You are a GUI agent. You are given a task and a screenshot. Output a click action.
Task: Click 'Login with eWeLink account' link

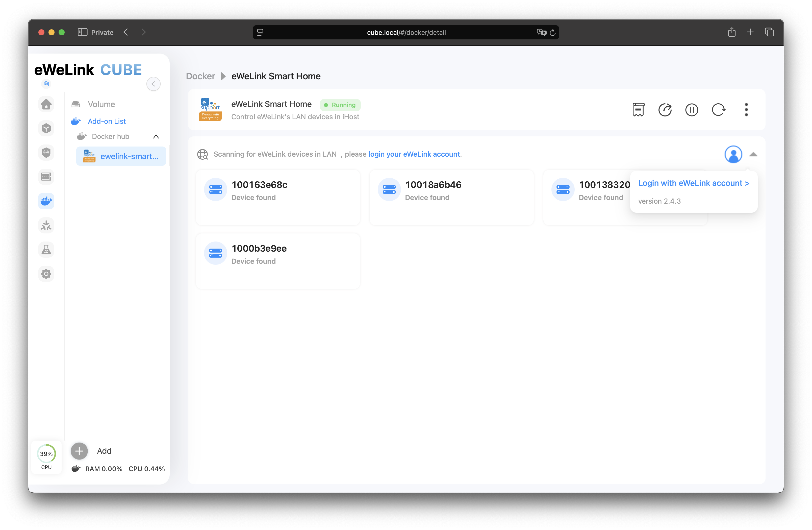(694, 183)
